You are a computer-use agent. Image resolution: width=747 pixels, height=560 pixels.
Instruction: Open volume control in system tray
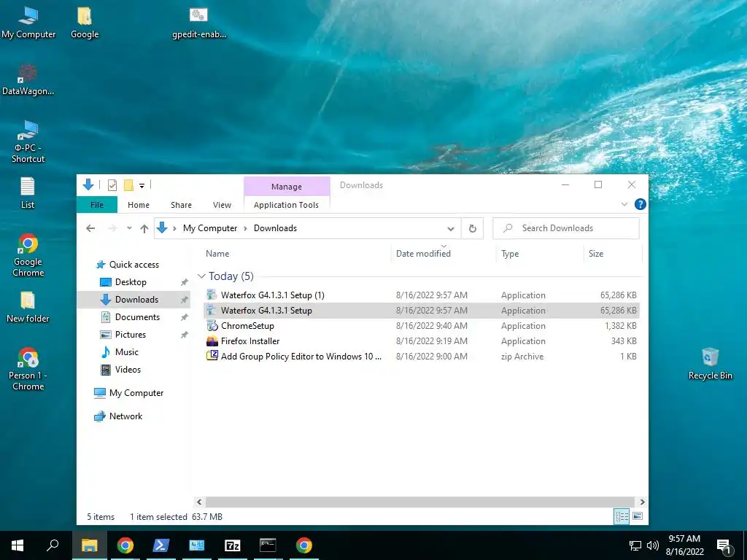[653, 545]
